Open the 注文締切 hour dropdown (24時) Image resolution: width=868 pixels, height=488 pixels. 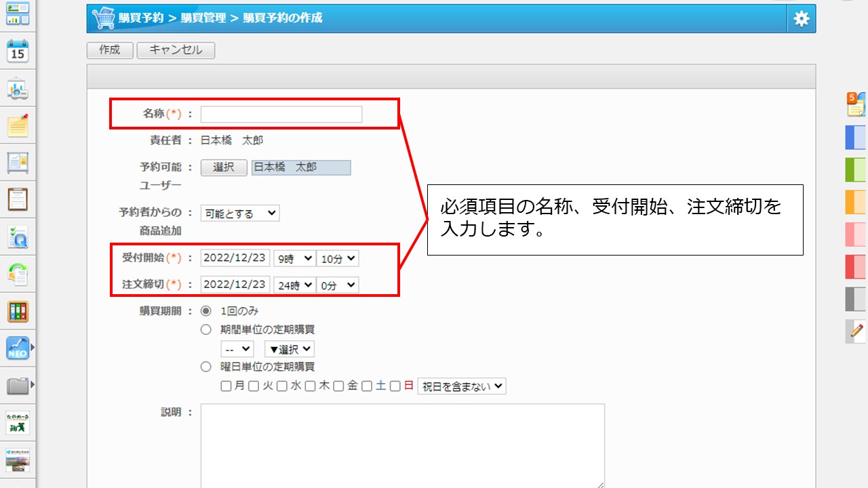point(294,285)
